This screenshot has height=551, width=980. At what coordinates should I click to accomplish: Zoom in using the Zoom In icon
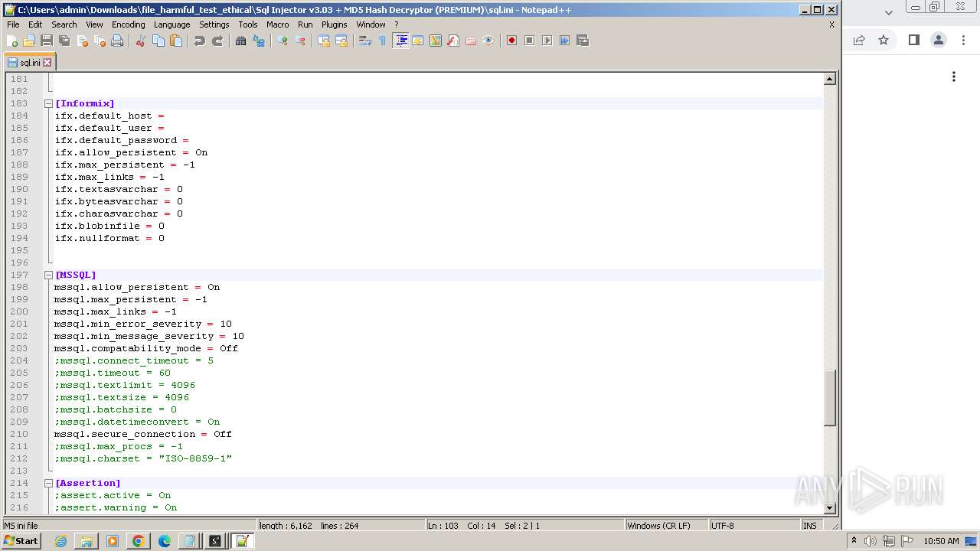pos(283,41)
